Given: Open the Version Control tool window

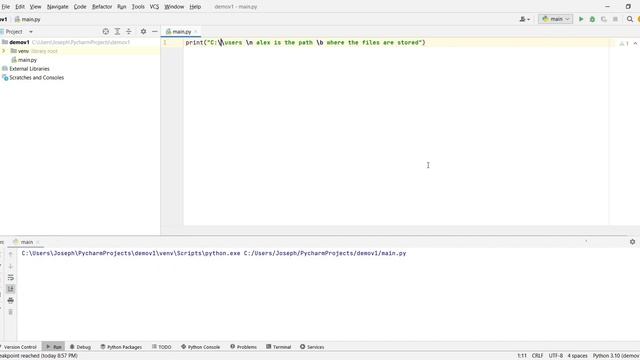Looking at the screenshot, I should [x=19, y=347].
